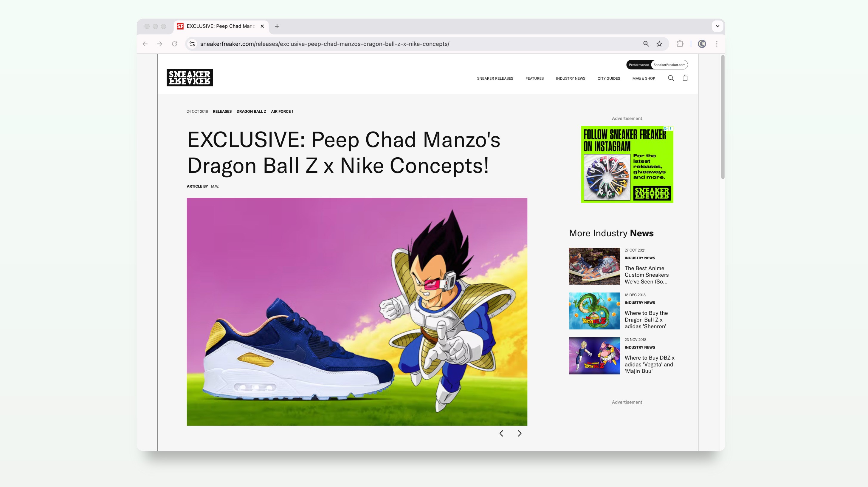Viewport: 868px width, 487px height.
Task: Open the site information icon in address bar
Action: (x=192, y=44)
